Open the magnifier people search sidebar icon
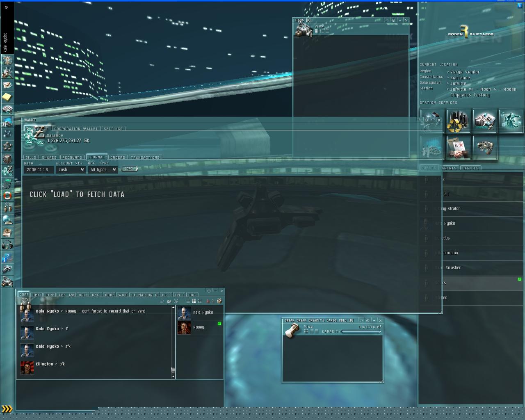525x420 pixels. point(7,73)
